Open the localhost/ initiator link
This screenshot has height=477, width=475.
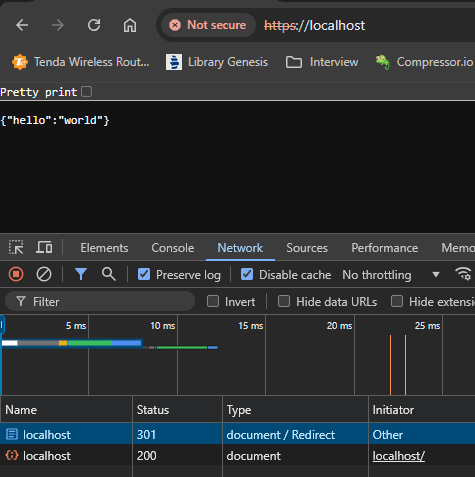pos(398,456)
